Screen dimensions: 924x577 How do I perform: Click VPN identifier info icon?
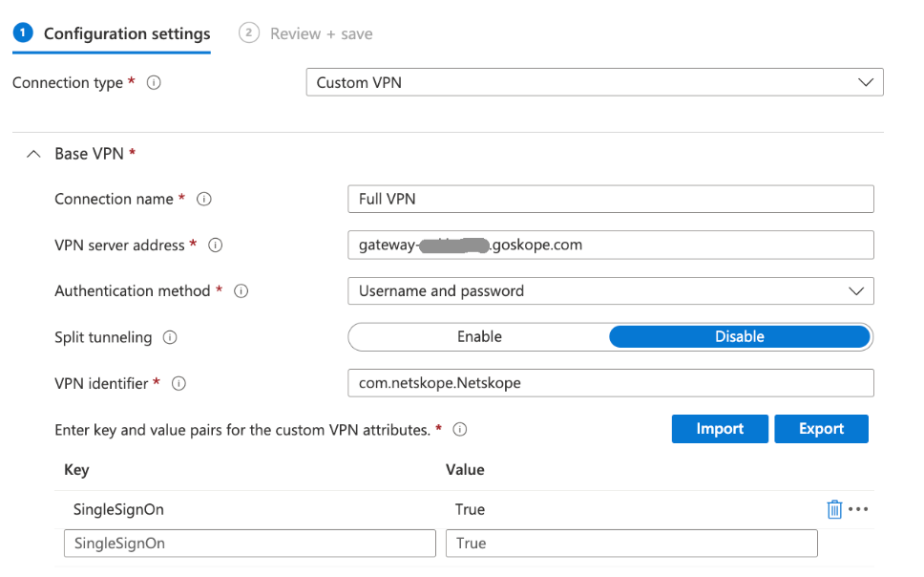[x=178, y=383]
